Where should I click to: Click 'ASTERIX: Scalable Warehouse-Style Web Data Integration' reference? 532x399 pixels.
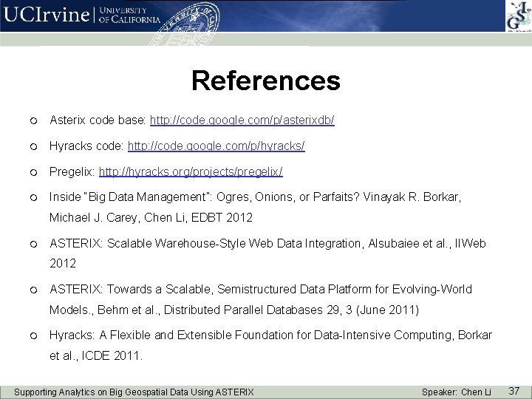[267, 243]
